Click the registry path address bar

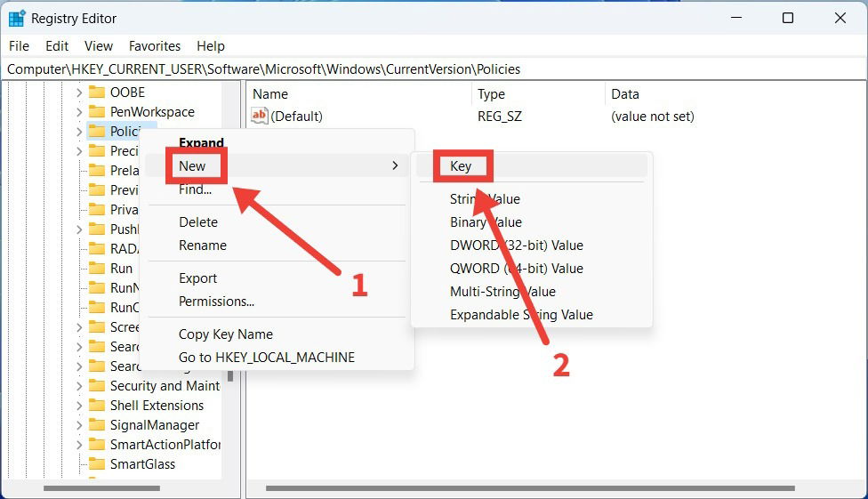click(x=434, y=69)
